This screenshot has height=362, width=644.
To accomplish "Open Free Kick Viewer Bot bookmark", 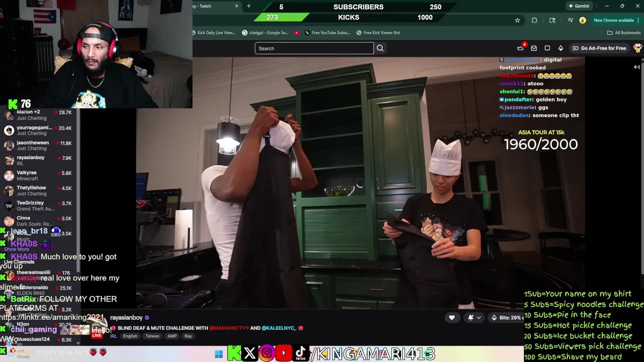I will [378, 33].
